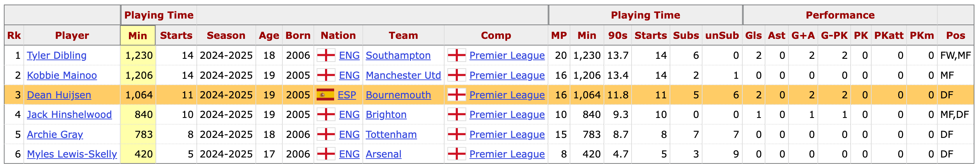Open Dean Huijsen's player profile

(x=59, y=95)
